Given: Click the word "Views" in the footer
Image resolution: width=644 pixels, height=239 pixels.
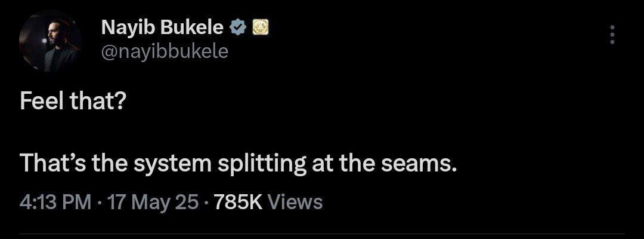Looking at the screenshot, I should pyautogui.click(x=295, y=201).
